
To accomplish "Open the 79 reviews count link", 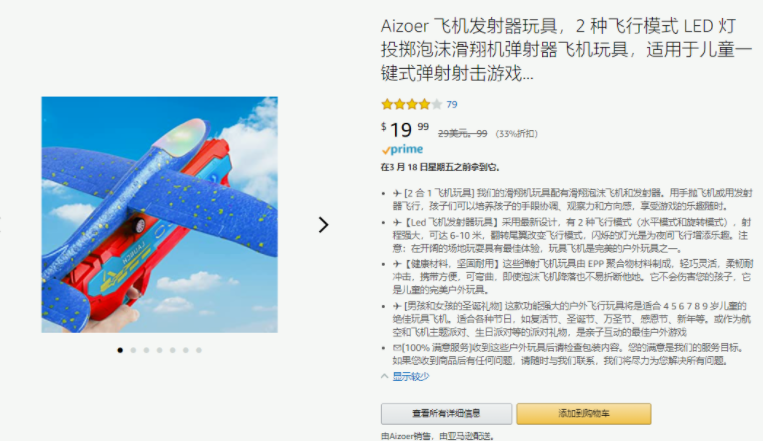I will (452, 104).
